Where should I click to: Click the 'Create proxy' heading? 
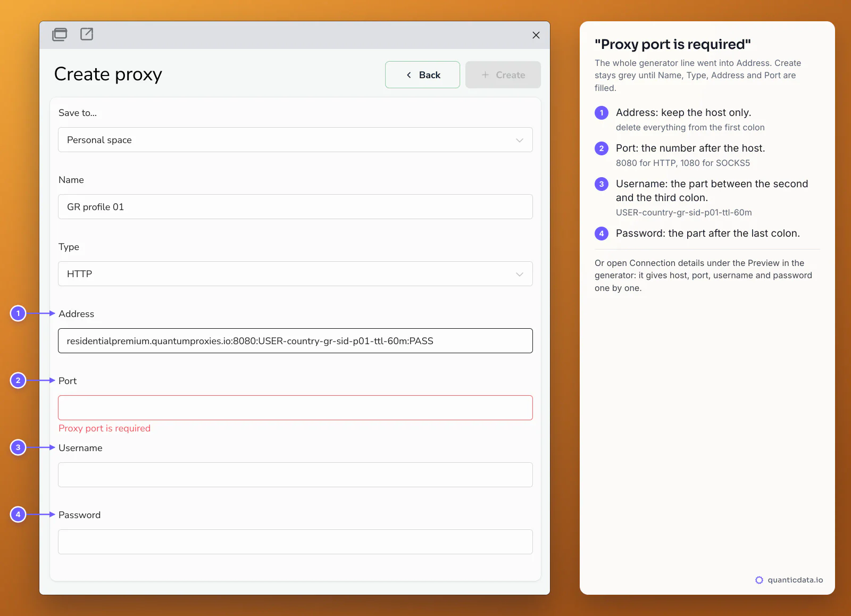108,74
